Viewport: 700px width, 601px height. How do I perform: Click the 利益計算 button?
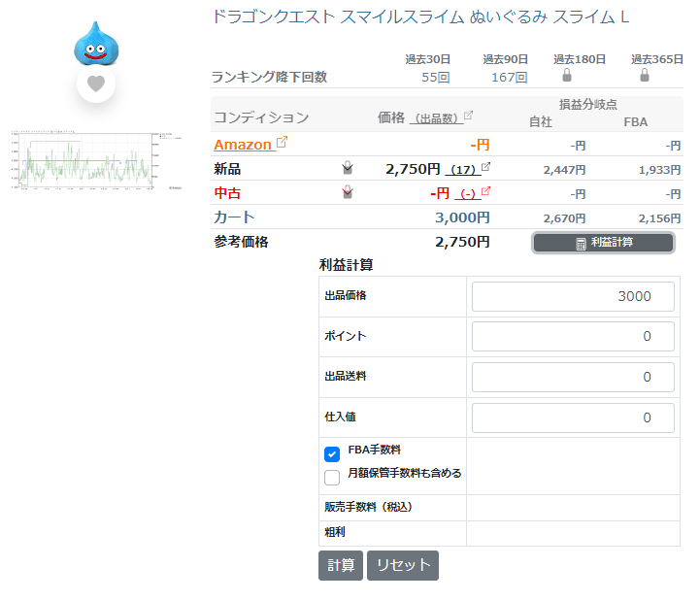(603, 243)
